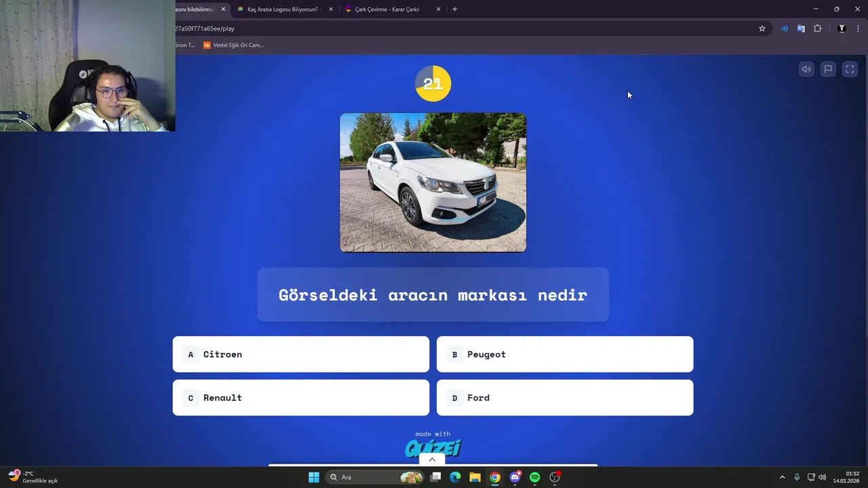Choose answer D Ford
This screenshot has width=868, height=488.
[565, 398]
